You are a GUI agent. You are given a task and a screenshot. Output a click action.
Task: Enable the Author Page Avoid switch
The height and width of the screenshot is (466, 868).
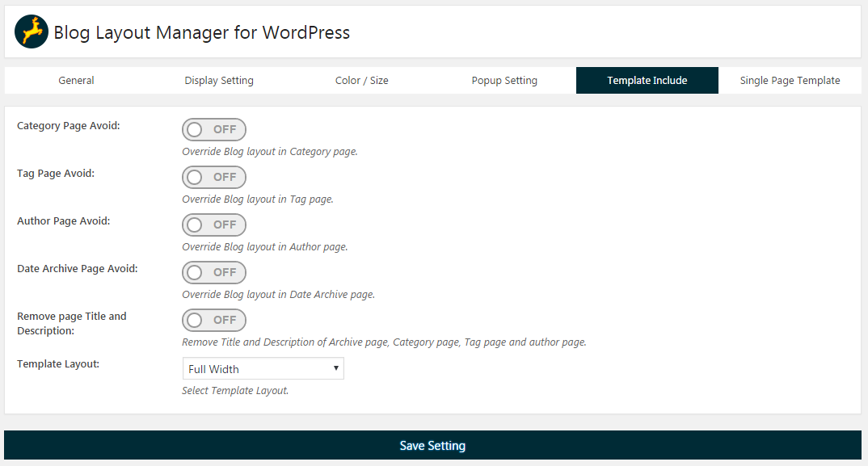[213, 225]
